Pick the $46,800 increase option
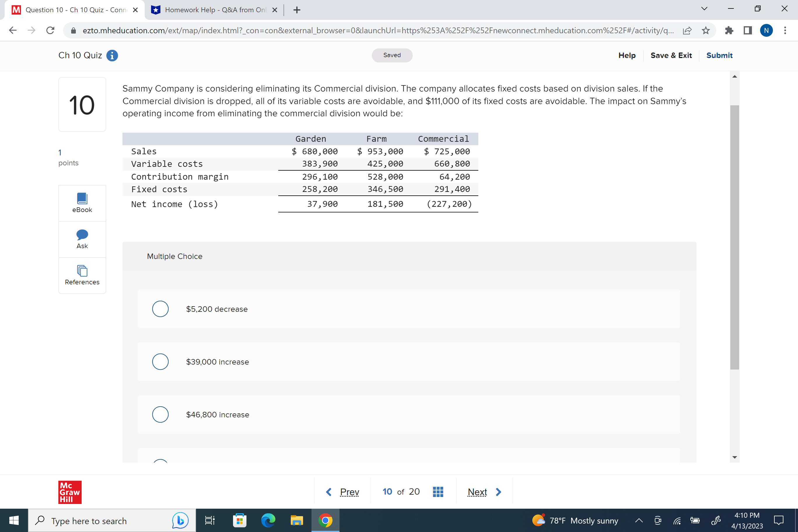 [160, 414]
